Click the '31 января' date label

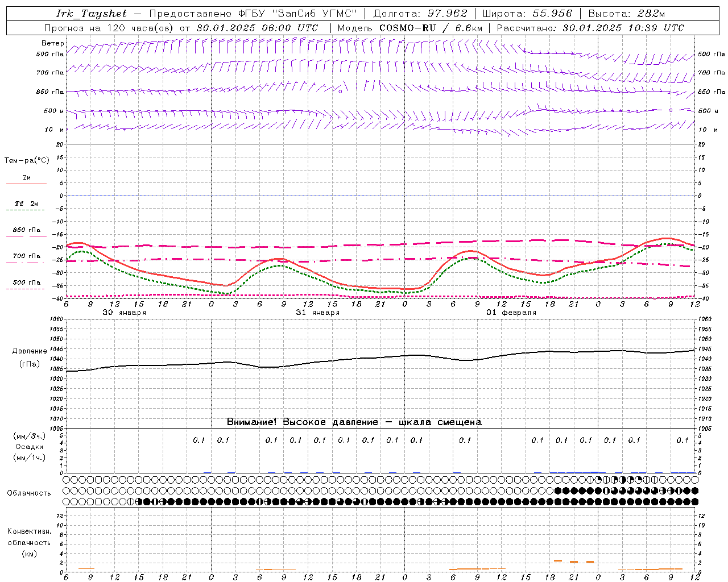pyautogui.click(x=318, y=313)
